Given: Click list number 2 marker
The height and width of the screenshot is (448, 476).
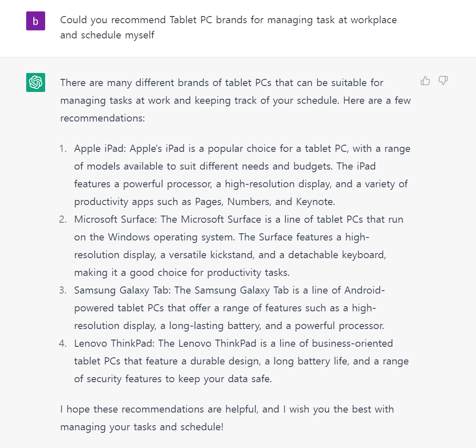Looking at the screenshot, I should click(63, 219).
